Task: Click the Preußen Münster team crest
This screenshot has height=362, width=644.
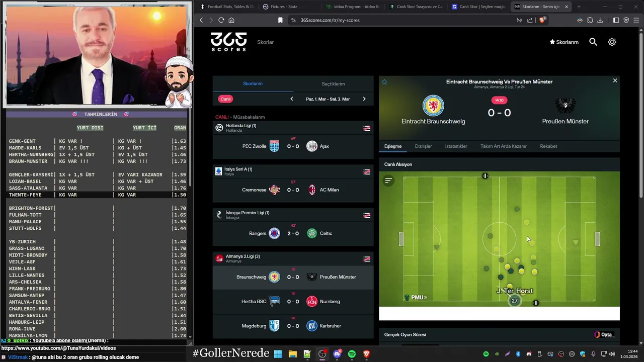Action: pyautogui.click(x=565, y=106)
